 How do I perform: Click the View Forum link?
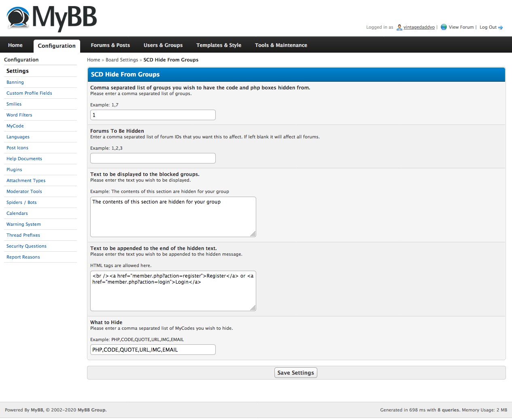point(461,28)
